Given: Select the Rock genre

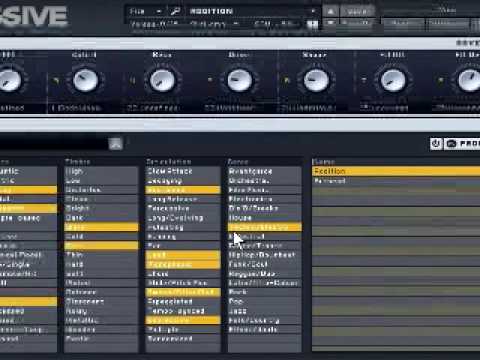Looking at the screenshot, I should [x=265, y=292].
